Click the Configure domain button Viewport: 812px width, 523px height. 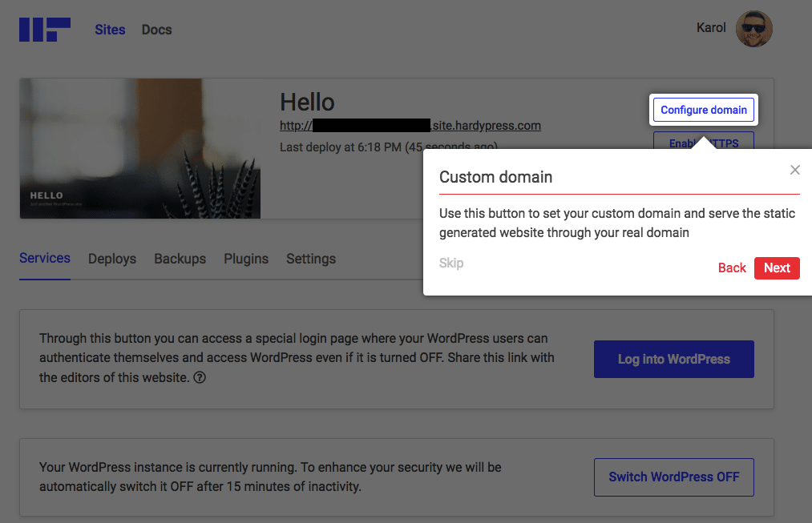(x=703, y=110)
